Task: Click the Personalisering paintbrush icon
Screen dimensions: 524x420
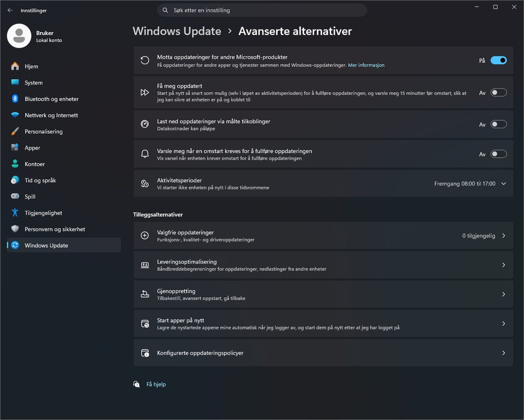Action: 15,131
